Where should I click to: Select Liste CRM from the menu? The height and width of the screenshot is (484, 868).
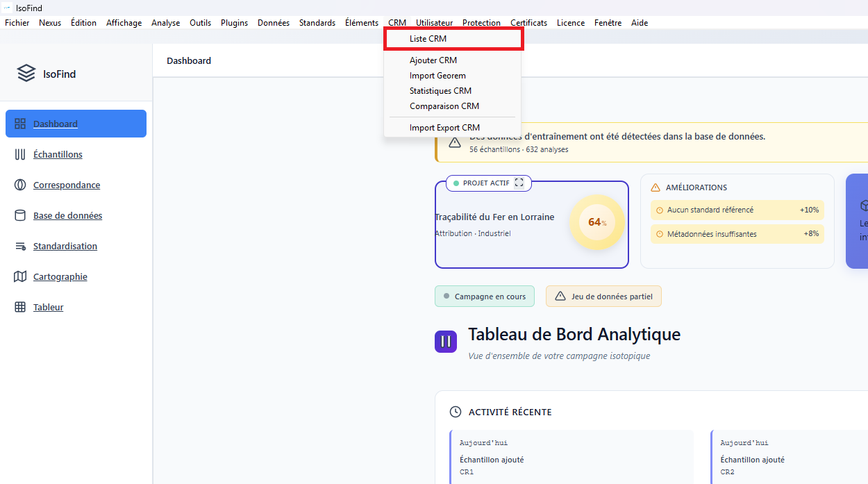tap(428, 39)
